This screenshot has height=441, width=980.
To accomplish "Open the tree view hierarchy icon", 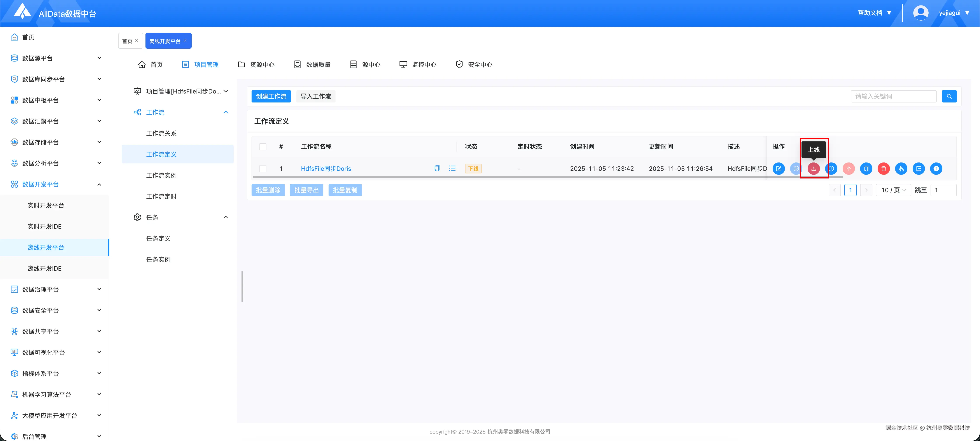I will click(901, 169).
